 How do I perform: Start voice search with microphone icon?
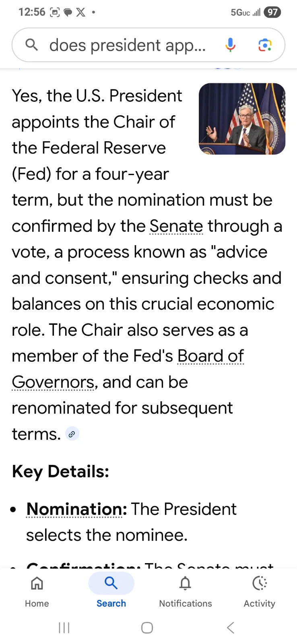[x=230, y=45]
